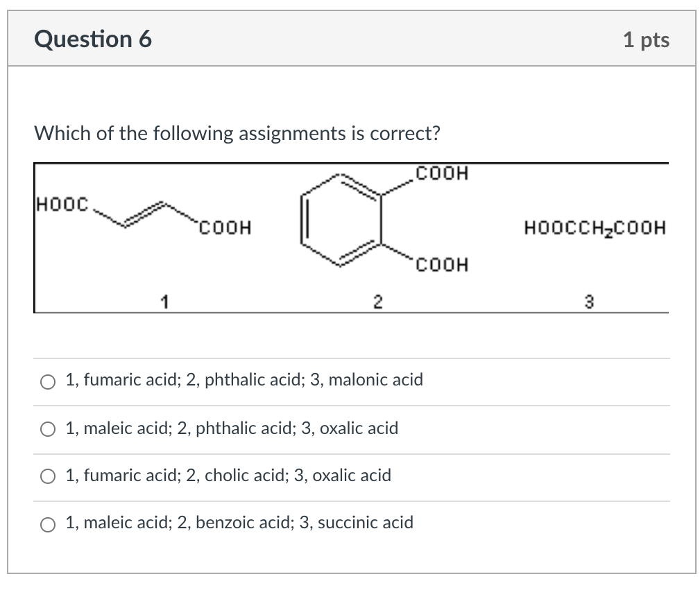Viewport: 700px width, 599px height.
Task: Click the lower COOH group on the benzene ring
Action: pos(442,264)
